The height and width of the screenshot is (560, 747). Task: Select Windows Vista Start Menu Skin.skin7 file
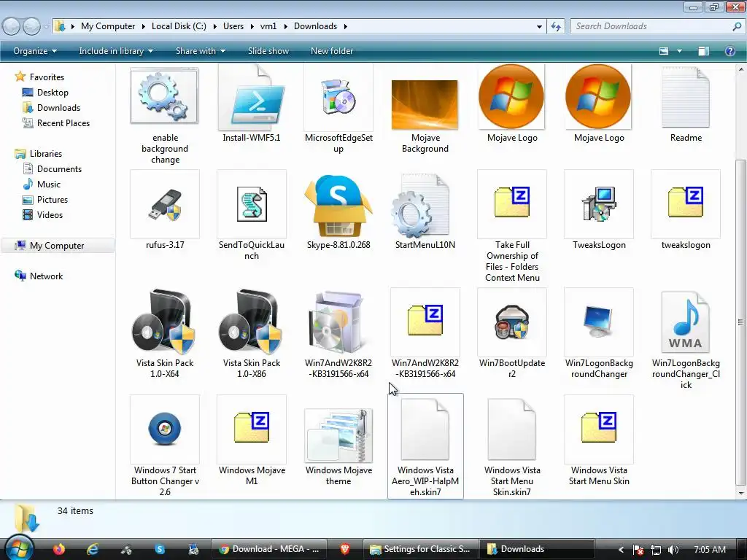(512, 429)
